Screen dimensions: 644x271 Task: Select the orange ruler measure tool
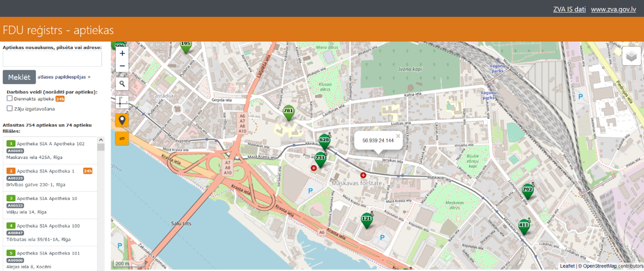point(122,139)
